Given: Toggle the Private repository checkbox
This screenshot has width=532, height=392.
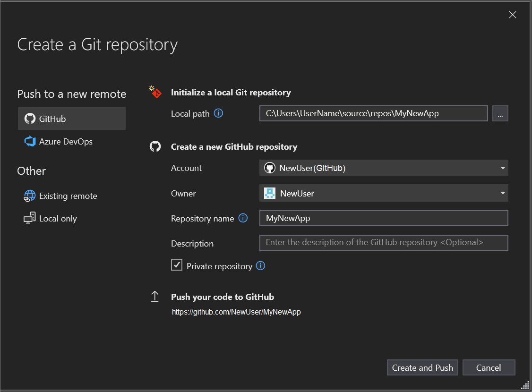Looking at the screenshot, I should coord(177,265).
